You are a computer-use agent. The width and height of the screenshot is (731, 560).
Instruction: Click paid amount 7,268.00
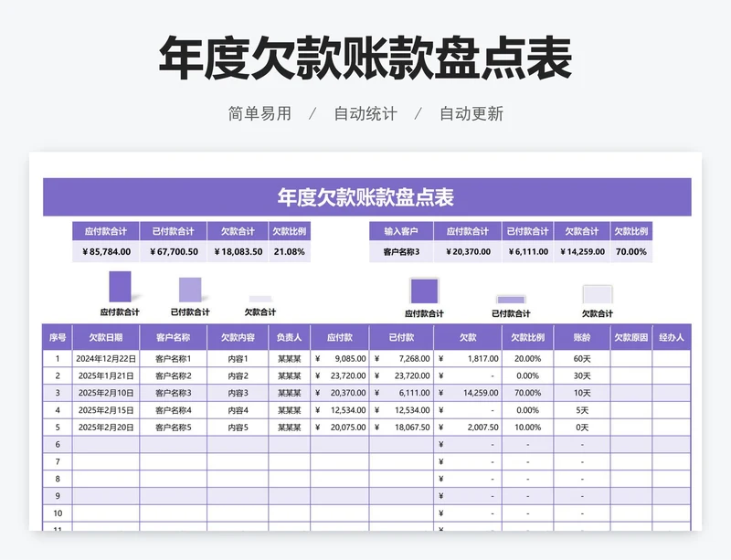coord(401,359)
